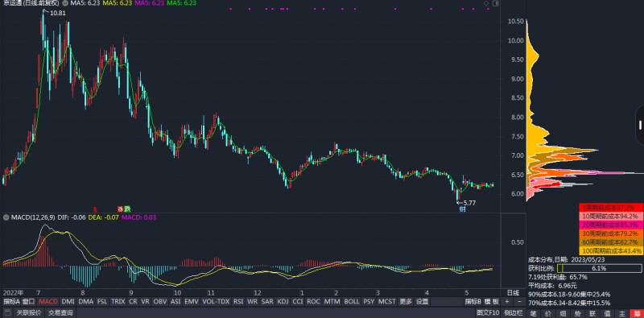Switch to CCI indicator
The width and height of the screenshot is (644, 318).
point(298,302)
